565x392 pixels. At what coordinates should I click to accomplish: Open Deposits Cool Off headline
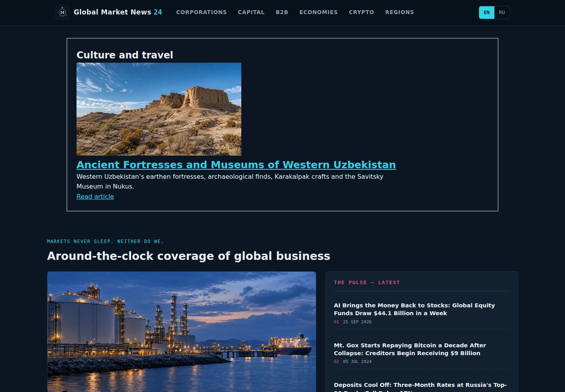click(x=420, y=387)
